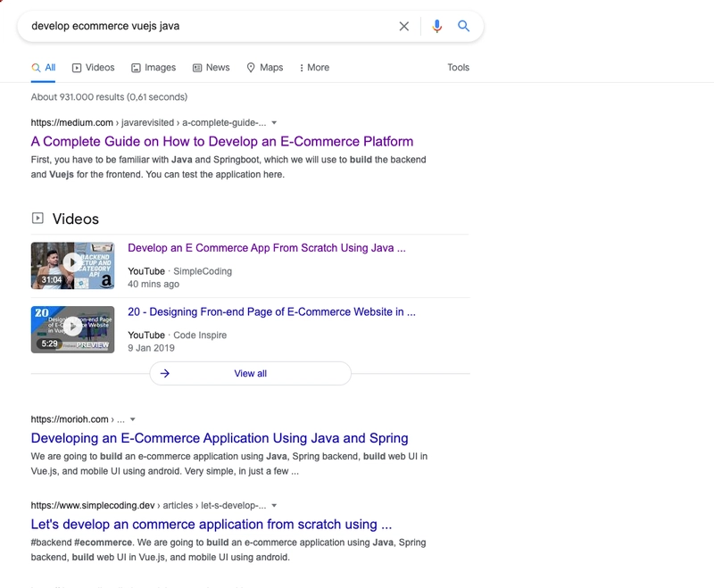Click the '40 mins ago' video timestamp

[x=154, y=284]
